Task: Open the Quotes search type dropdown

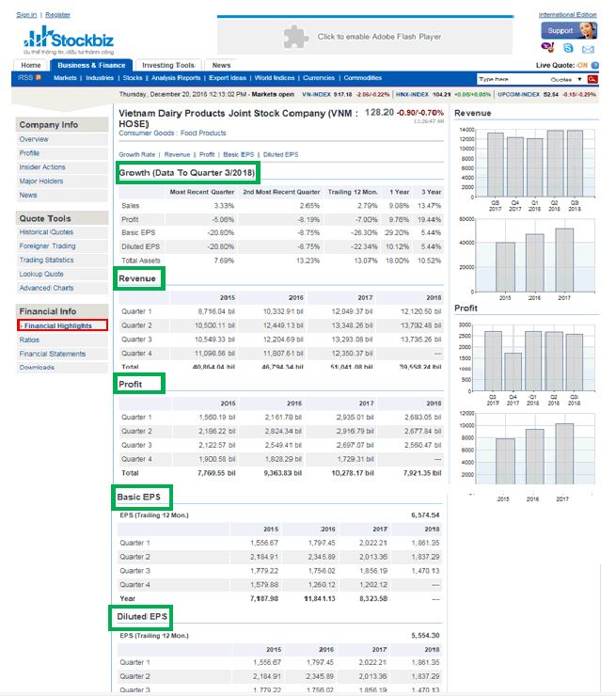Action: pyautogui.click(x=565, y=79)
